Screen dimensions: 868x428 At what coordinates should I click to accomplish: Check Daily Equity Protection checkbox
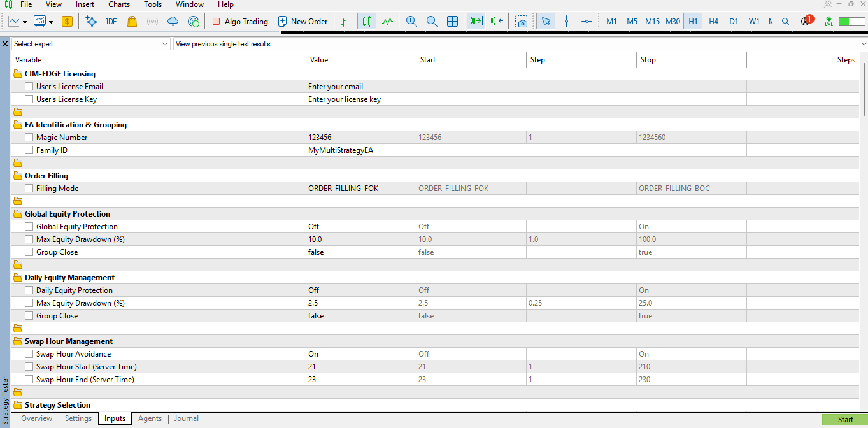point(29,290)
